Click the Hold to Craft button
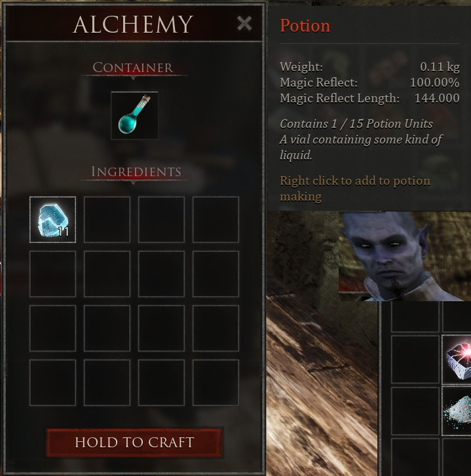 coord(134,443)
